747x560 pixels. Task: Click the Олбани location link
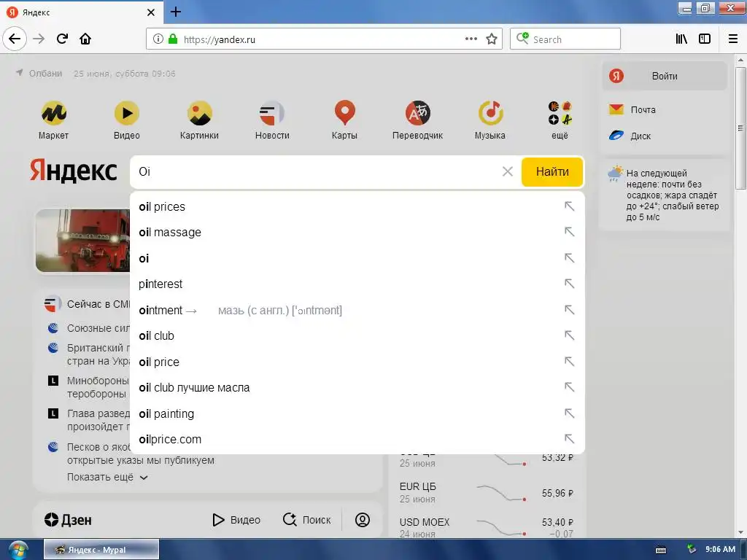(x=39, y=74)
